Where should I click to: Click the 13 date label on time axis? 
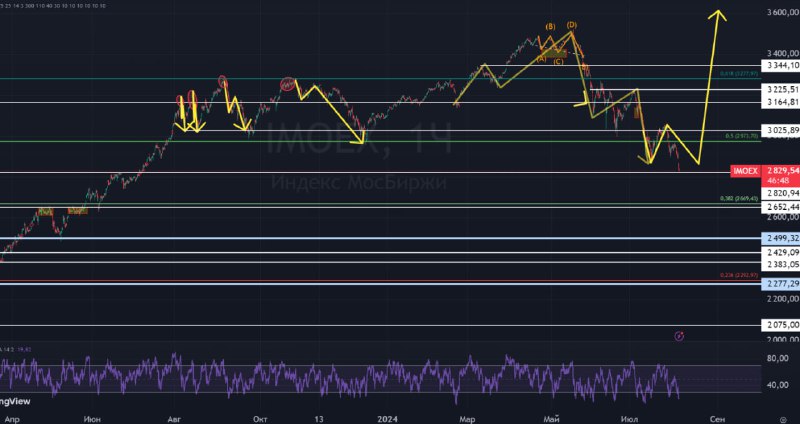coord(319,419)
